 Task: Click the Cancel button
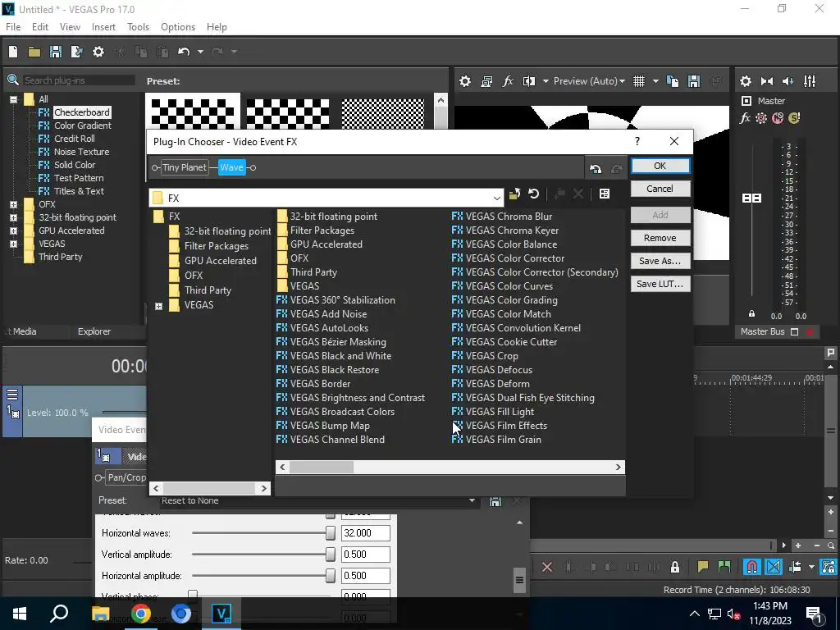coord(660,189)
